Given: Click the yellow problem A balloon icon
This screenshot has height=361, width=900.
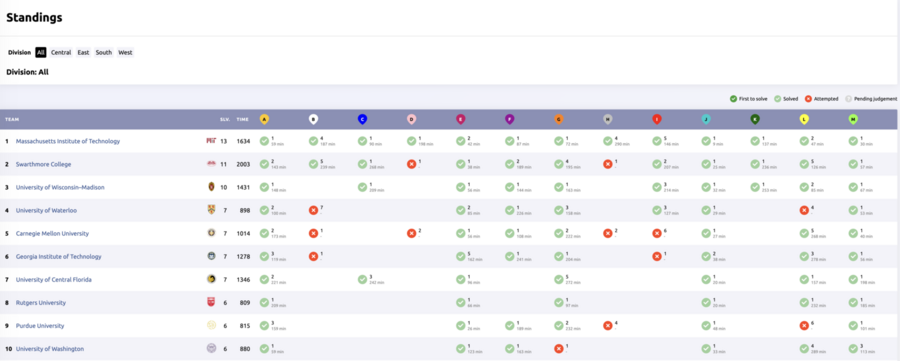Looking at the screenshot, I should pyautogui.click(x=264, y=119).
